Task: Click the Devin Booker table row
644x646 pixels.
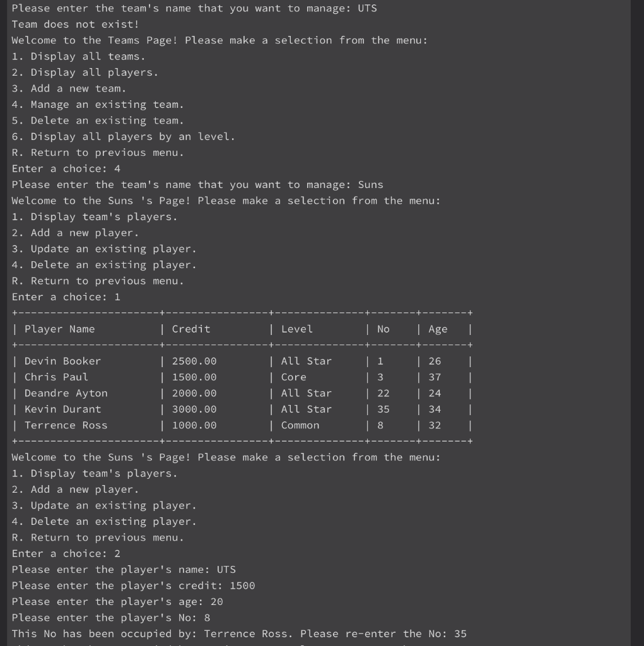Action: click(242, 361)
